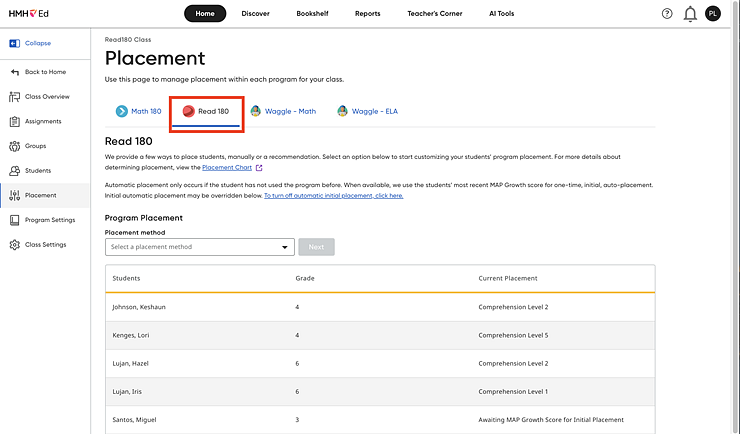Open the Placement method dropdown
740x434 pixels.
[x=200, y=247]
